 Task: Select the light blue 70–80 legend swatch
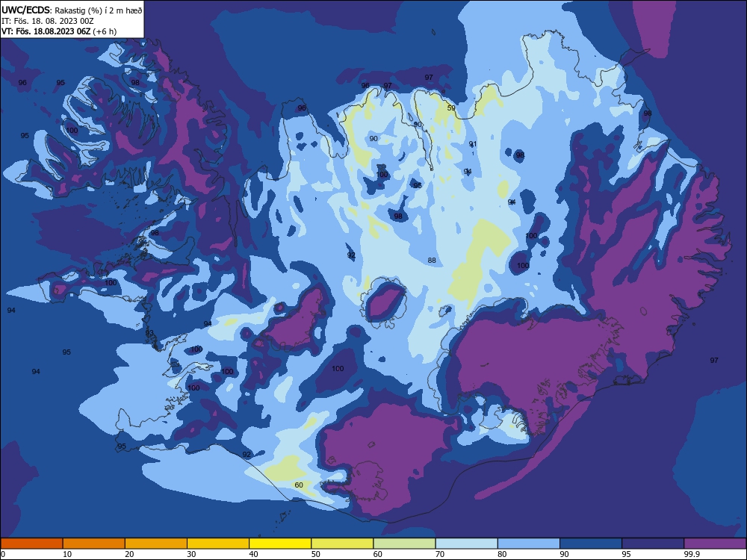coord(467,544)
